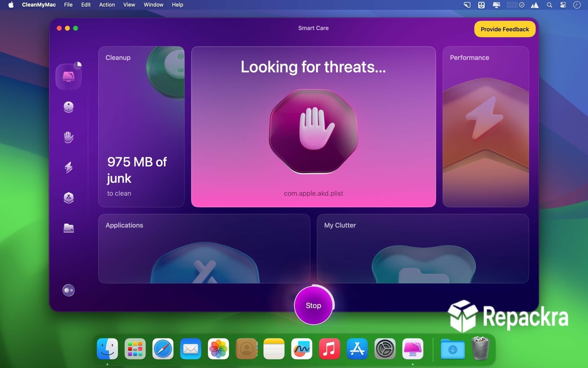Open Smart Care in the sidebar

[x=69, y=77]
